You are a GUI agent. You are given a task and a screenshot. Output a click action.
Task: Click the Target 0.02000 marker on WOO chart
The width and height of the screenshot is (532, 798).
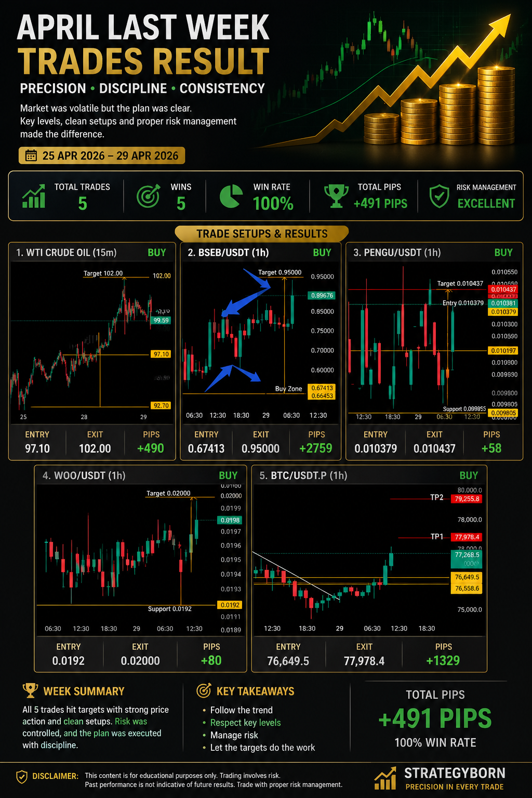(168, 493)
